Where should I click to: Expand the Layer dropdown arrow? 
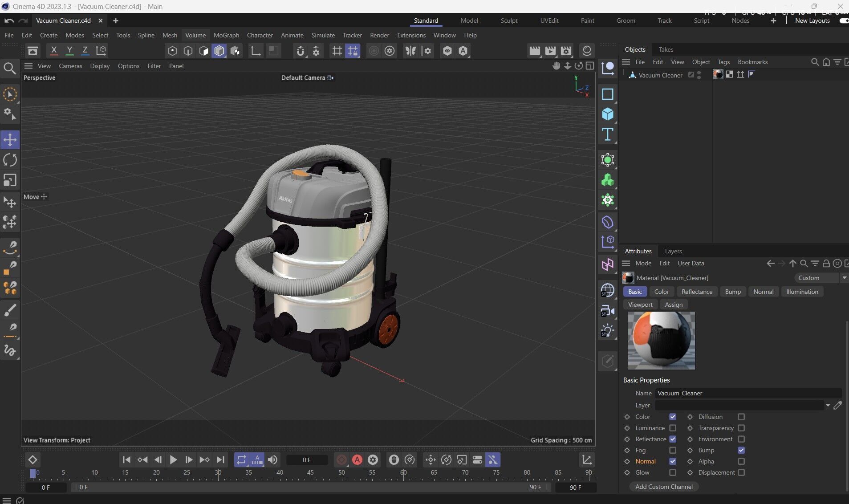828,405
